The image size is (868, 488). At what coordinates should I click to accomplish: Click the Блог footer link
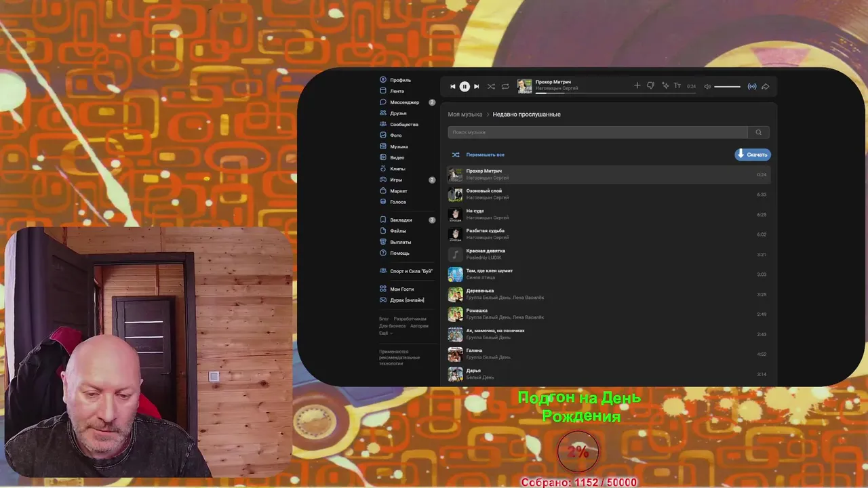pyautogui.click(x=384, y=319)
